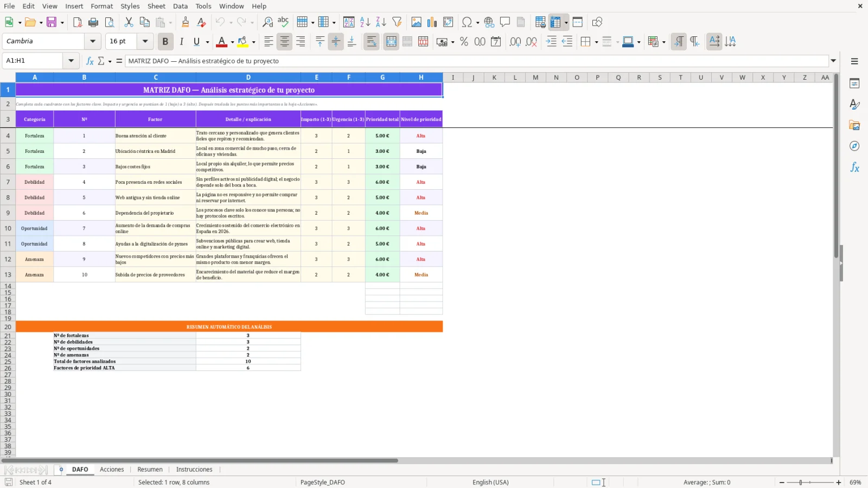Format as Percent icon
This screenshot has height=488, width=868.
pyautogui.click(x=464, y=42)
